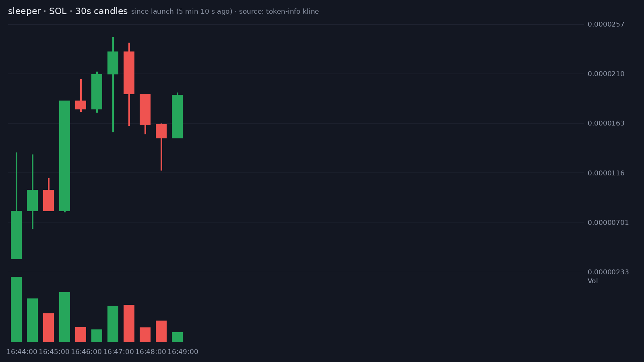Select the red volume bar at 16:45:00
The height and width of the screenshot is (362, 644).
(x=48, y=328)
